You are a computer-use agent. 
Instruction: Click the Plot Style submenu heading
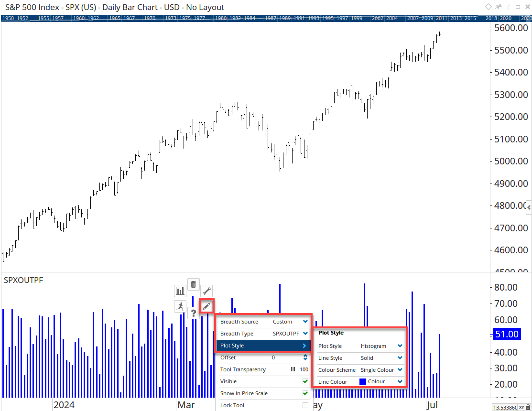coord(331,333)
